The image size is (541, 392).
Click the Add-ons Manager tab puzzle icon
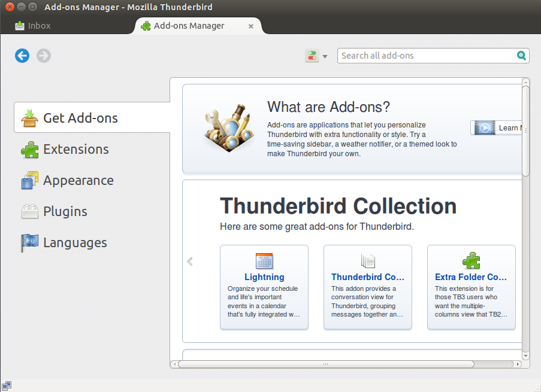coord(146,26)
